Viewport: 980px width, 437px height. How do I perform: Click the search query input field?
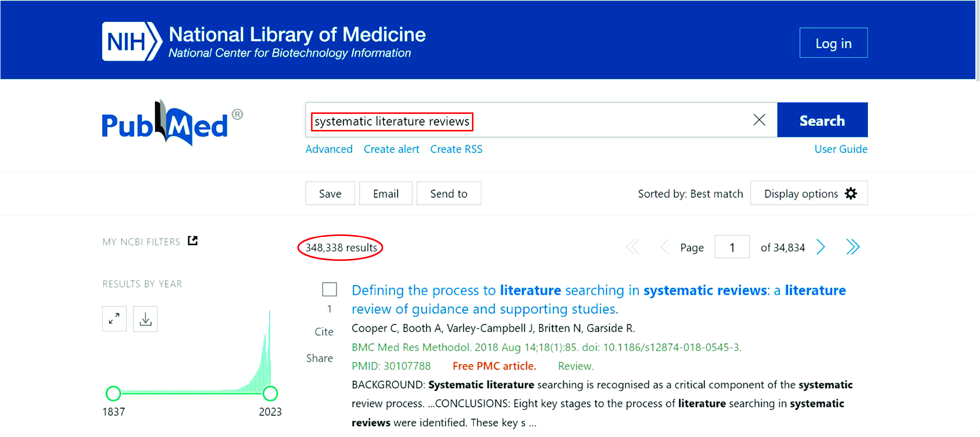pos(541,120)
